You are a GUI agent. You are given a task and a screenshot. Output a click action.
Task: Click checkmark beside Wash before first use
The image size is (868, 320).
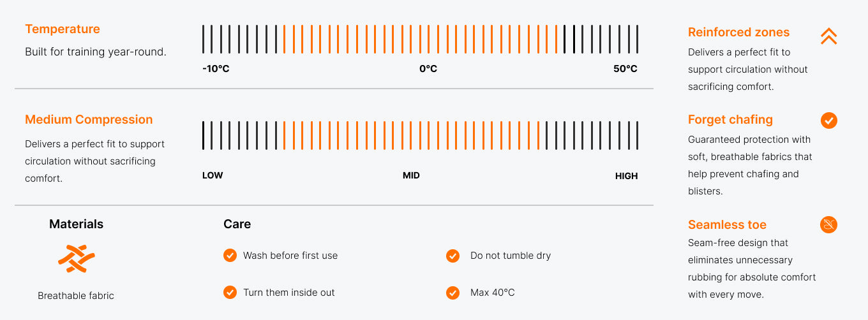pos(230,255)
